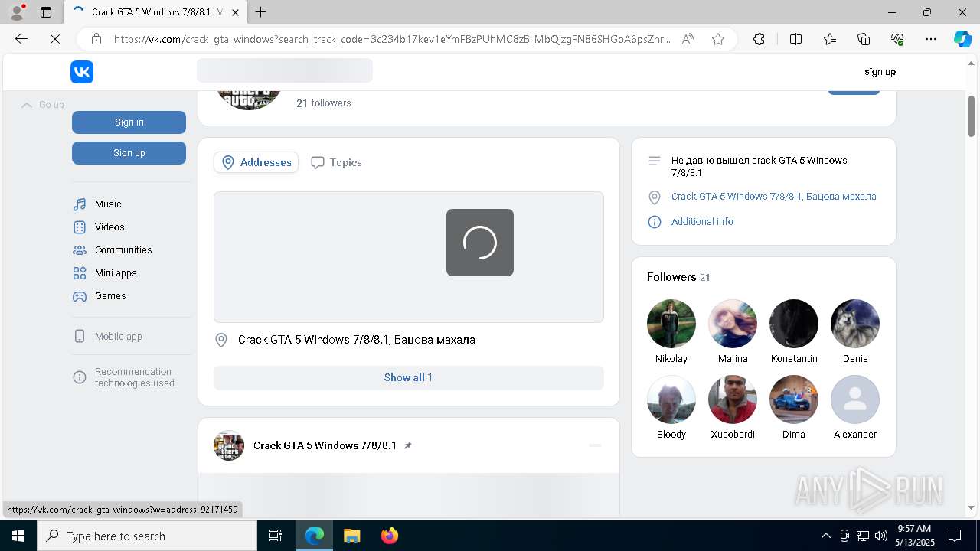Click the Sign in button
The image size is (980, 551).
point(129,122)
